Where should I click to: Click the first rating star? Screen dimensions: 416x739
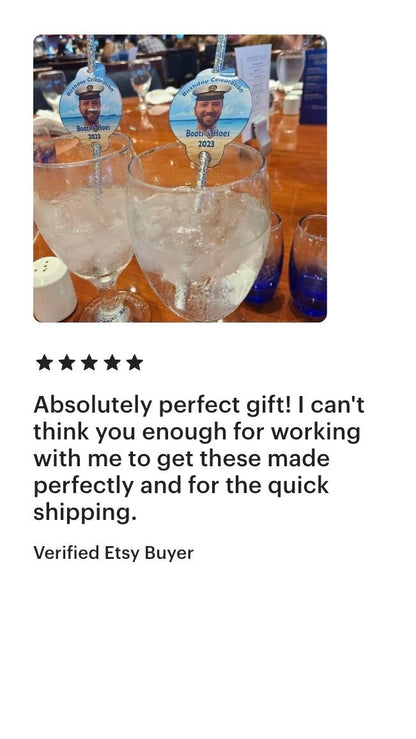point(44,363)
